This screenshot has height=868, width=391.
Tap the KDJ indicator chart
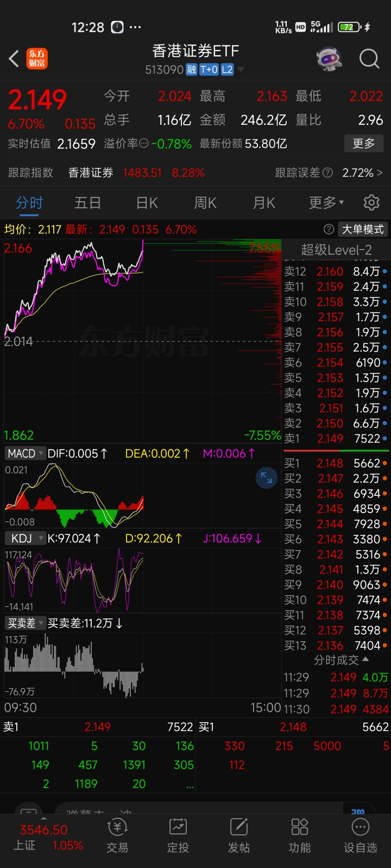coord(142,579)
